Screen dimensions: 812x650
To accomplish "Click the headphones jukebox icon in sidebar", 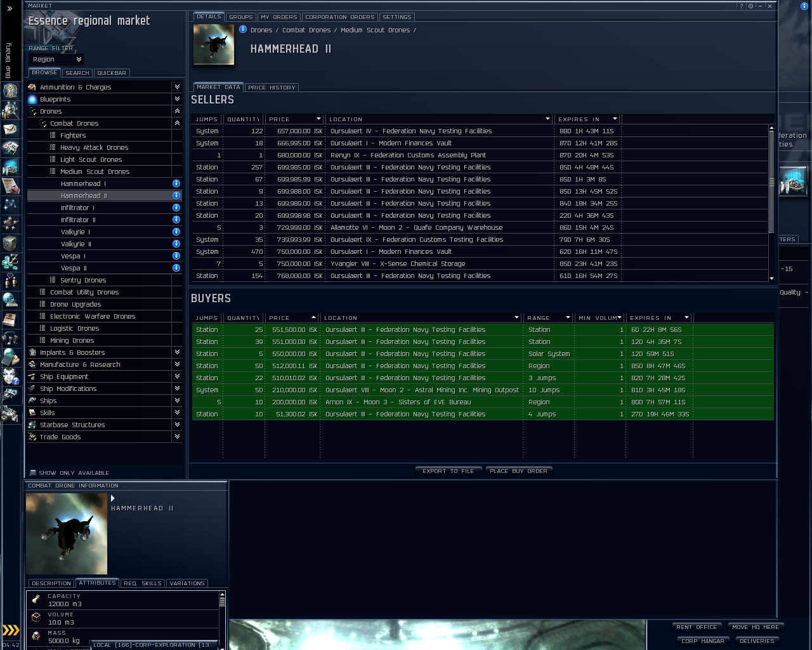I will coord(10,338).
